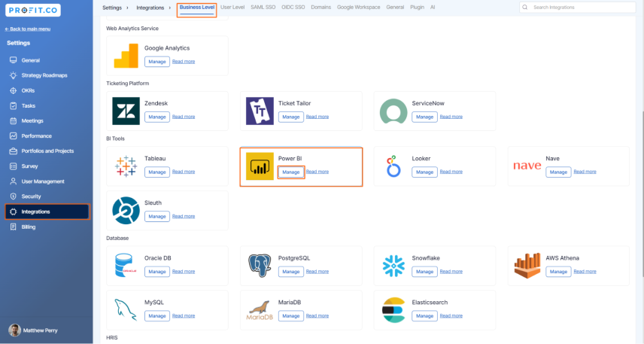Image resolution: width=644 pixels, height=344 pixels.
Task: Click the Ticket Tailor logo
Action: 260,111
